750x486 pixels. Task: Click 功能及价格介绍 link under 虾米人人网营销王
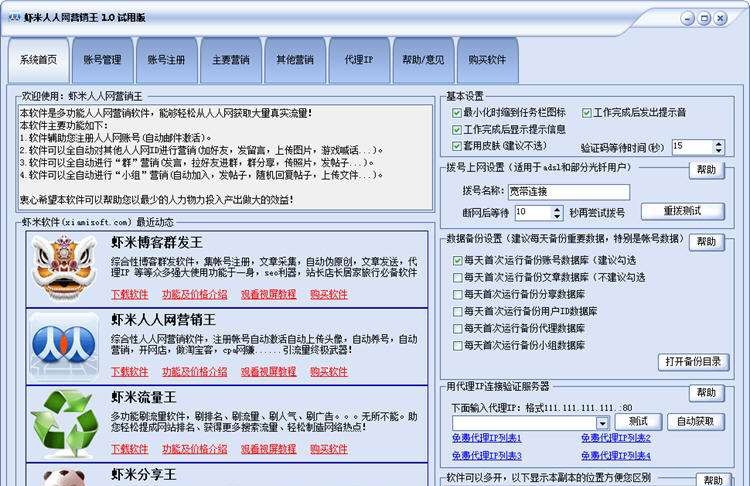coord(194,372)
